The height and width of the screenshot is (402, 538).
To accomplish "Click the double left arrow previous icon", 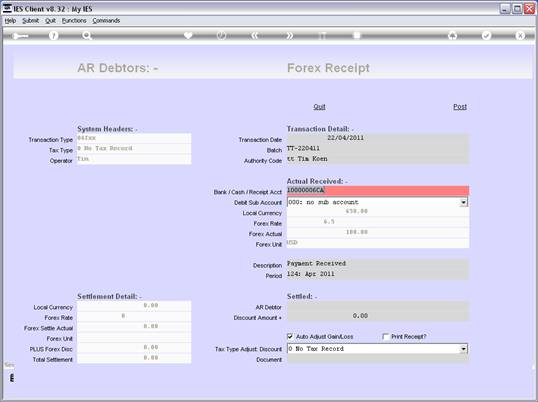I will point(255,35).
